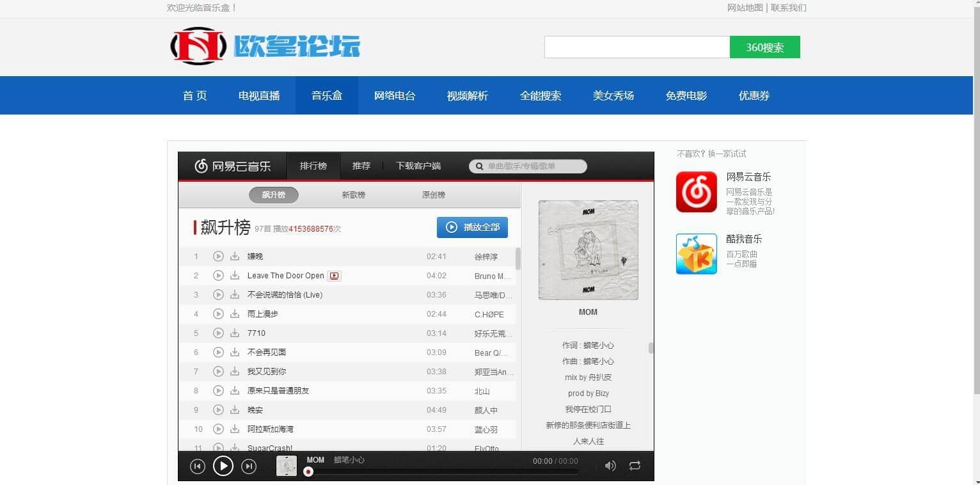980x485 pixels.
Task: Download the song 原来只是普通朋友
Action: pos(235,391)
